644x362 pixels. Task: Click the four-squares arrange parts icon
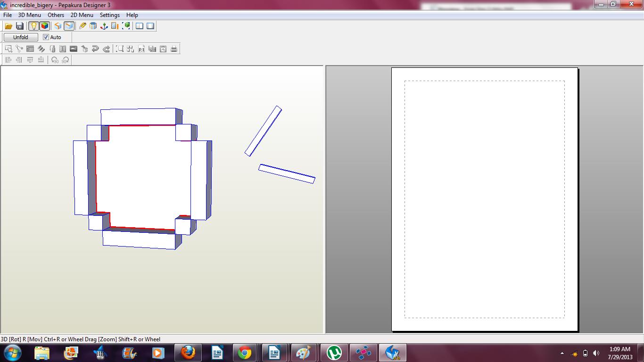131,49
